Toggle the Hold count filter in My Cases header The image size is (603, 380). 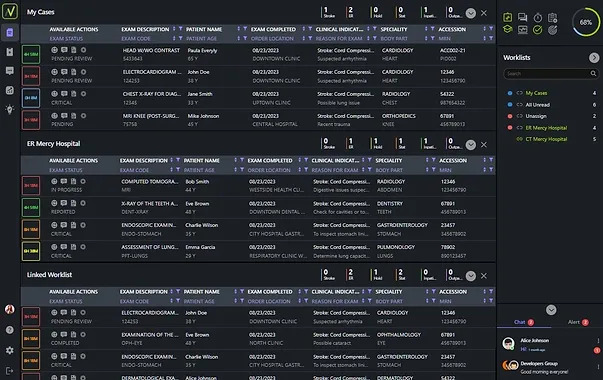[377, 12]
